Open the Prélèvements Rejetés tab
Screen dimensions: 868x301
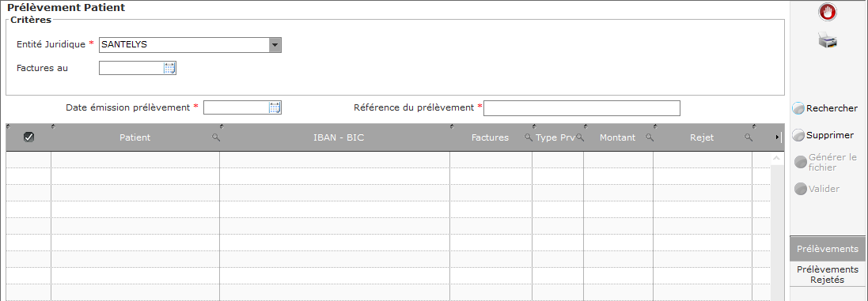(x=828, y=274)
